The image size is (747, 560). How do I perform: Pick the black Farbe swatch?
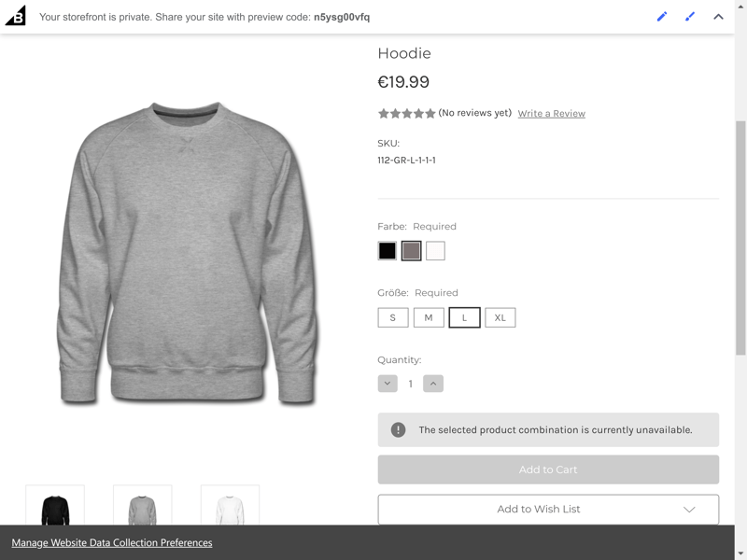click(388, 250)
